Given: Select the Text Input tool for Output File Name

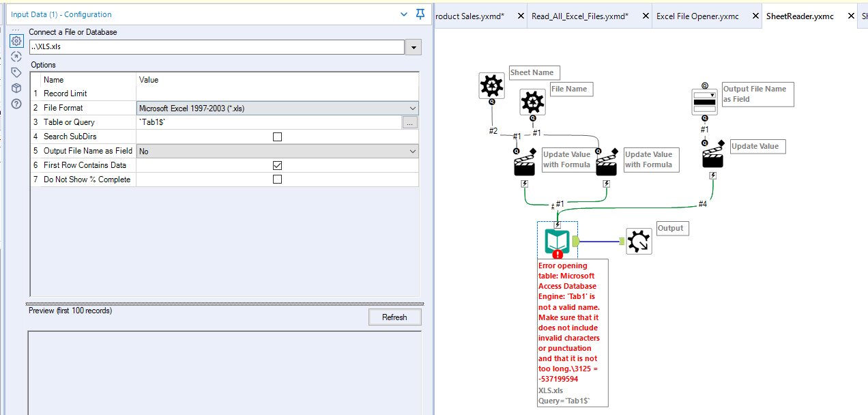Looking at the screenshot, I should tap(704, 99).
